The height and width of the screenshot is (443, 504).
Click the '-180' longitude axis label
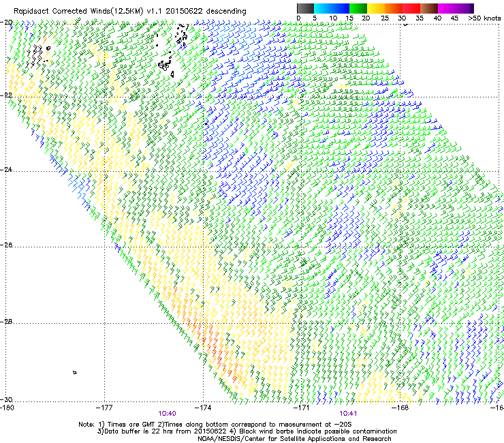[5, 408]
